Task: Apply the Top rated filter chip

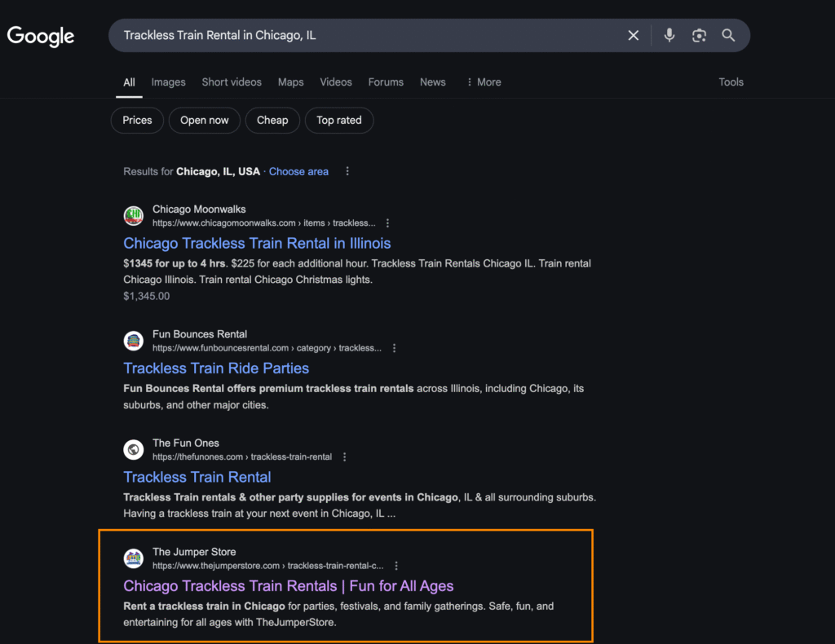Action: [x=339, y=121]
